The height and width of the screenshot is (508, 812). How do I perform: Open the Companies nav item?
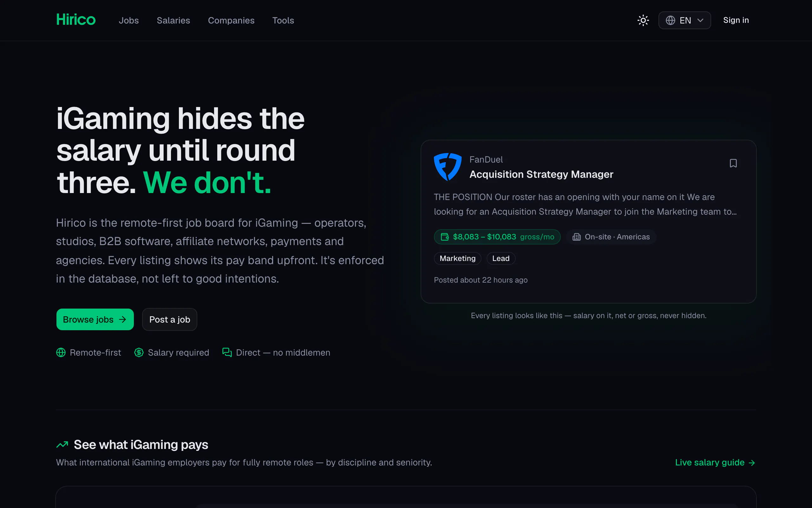tap(231, 21)
